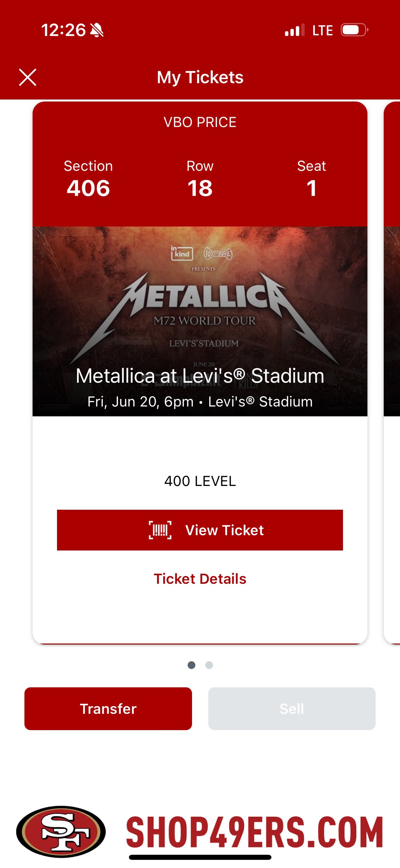Tap the home indicator bar
The width and height of the screenshot is (400, 868).
pos(200,857)
